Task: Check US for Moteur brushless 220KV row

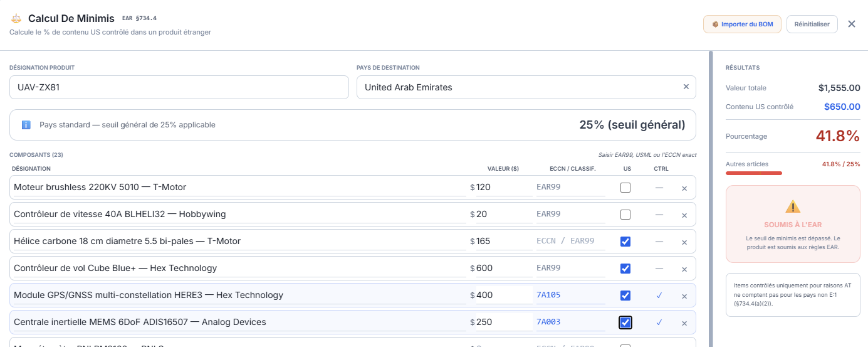Action: point(625,188)
